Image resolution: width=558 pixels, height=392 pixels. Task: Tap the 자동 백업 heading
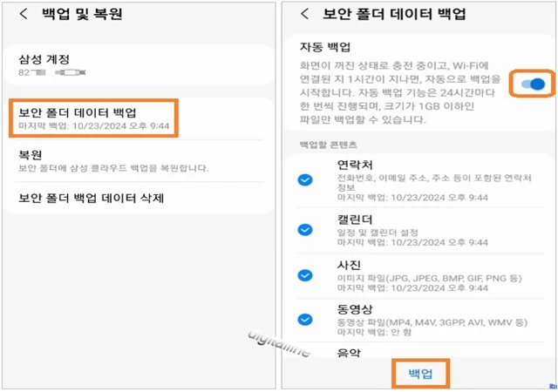pyautogui.click(x=325, y=47)
